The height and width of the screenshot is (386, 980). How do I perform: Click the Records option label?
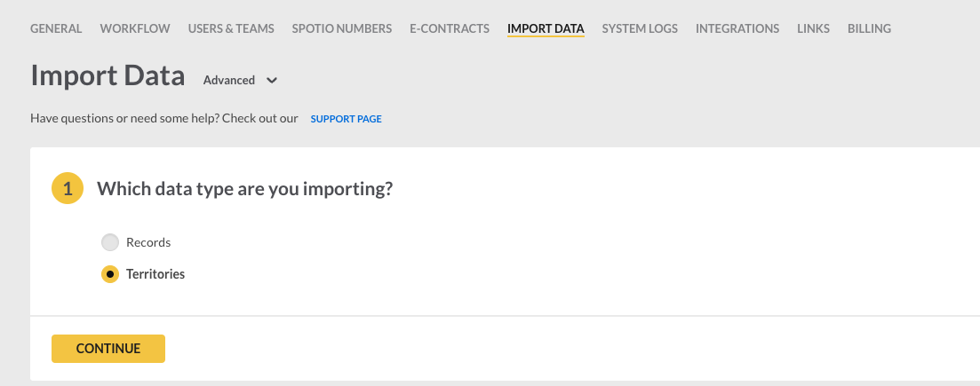click(148, 242)
